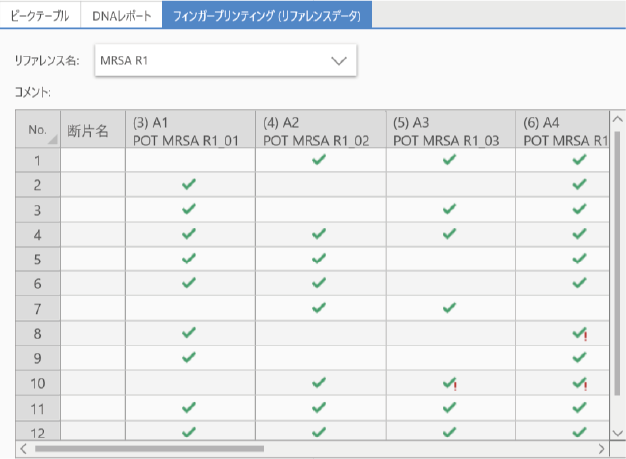Click the checkmark in row 9 under A4
The image size is (626, 459).
579,357
